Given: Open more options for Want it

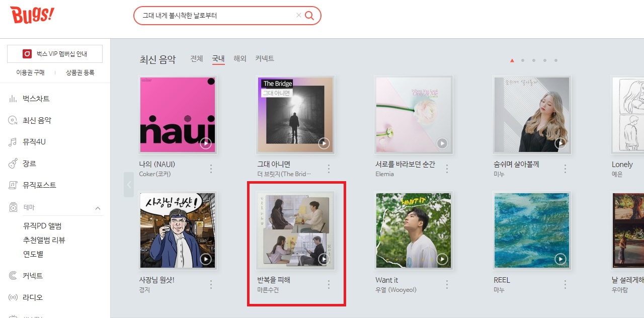Looking at the screenshot, I should click(x=447, y=284).
